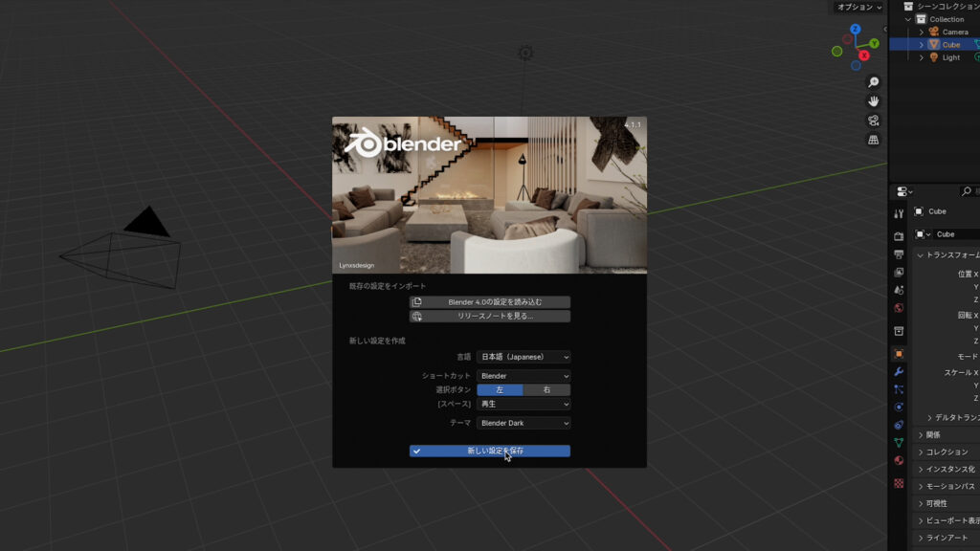
Task: Open the Physics properties tab icon
Action: pyautogui.click(x=899, y=407)
